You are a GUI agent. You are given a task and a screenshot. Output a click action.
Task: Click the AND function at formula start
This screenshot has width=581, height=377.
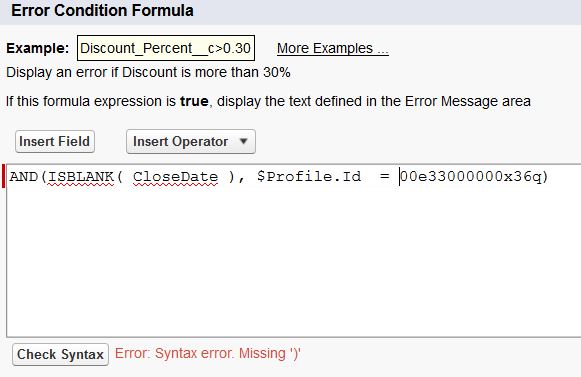click(23, 177)
